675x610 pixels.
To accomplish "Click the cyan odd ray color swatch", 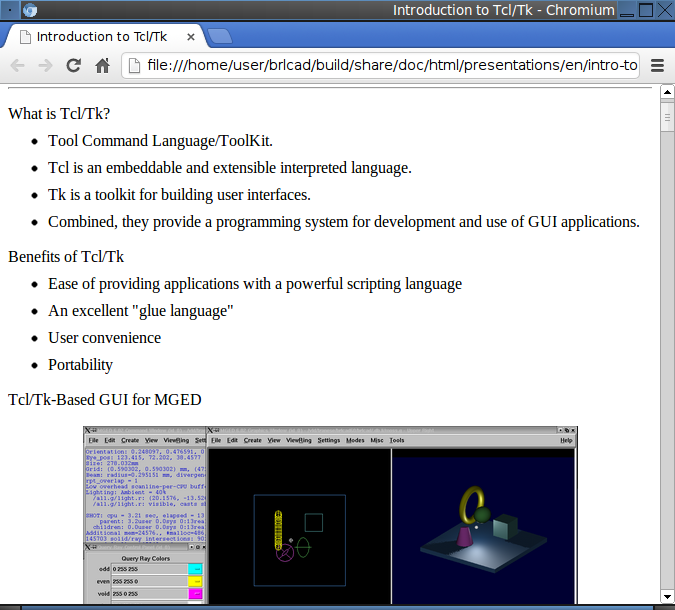I will tap(195, 569).
